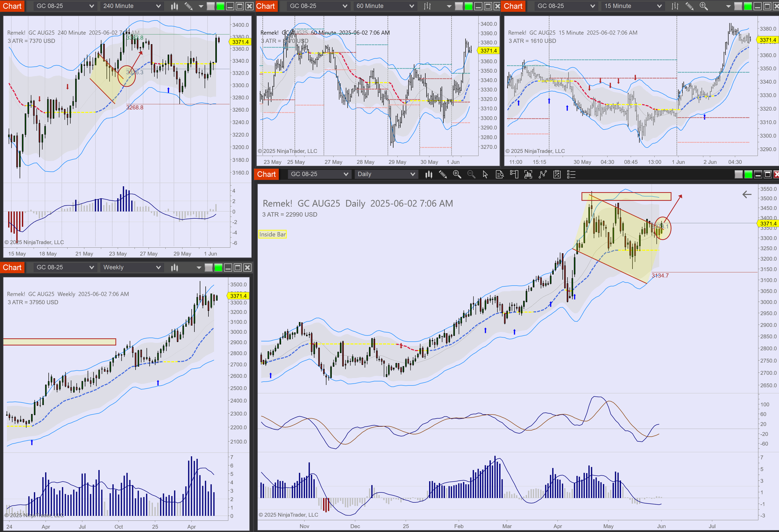Open bar type icon in Daily chart toolbar
779x532 pixels.
429,174
